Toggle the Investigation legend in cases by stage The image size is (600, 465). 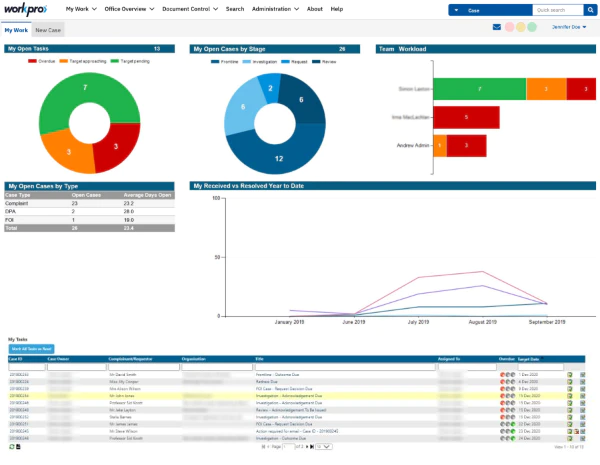259,62
